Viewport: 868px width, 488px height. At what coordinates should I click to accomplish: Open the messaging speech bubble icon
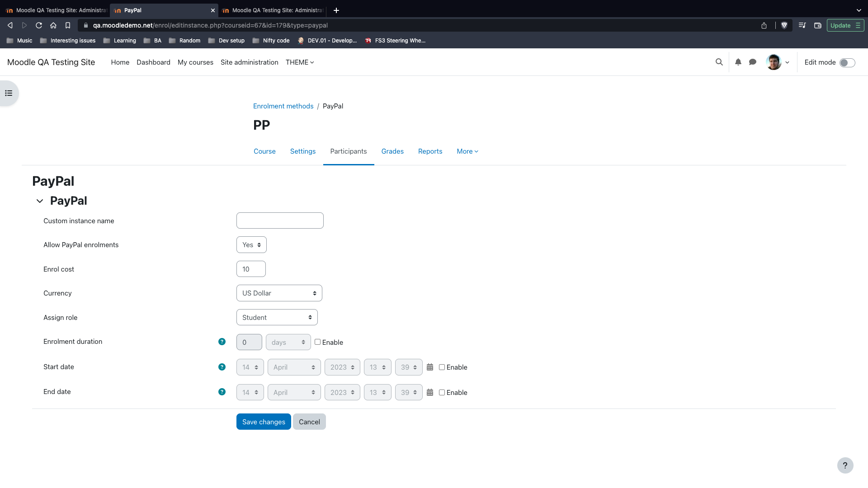tap(753, 62)
